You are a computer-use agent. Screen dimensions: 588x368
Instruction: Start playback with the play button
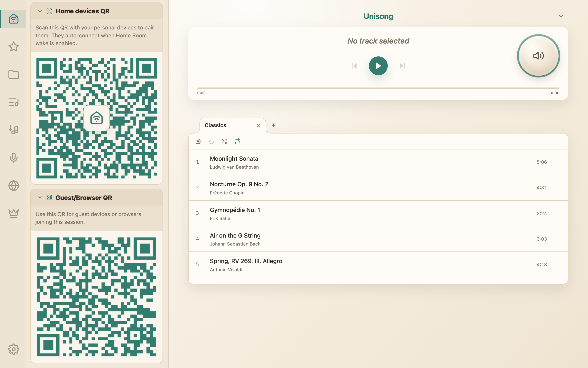click(378, 66)
